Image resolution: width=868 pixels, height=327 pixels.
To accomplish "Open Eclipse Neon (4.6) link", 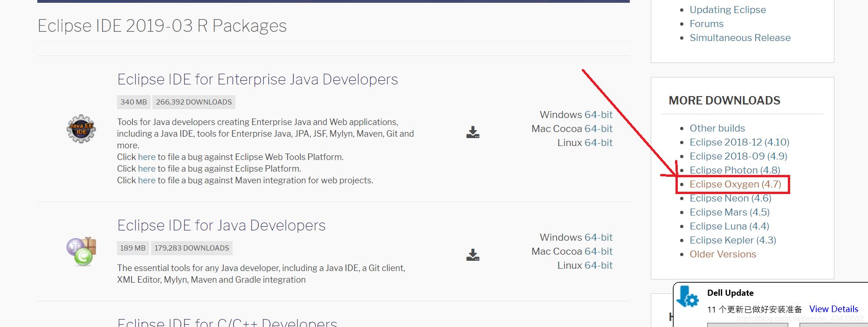I will (x=730, y=198).
